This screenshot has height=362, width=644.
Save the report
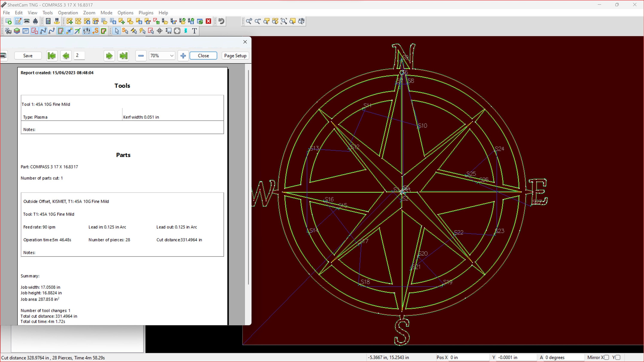28,56
